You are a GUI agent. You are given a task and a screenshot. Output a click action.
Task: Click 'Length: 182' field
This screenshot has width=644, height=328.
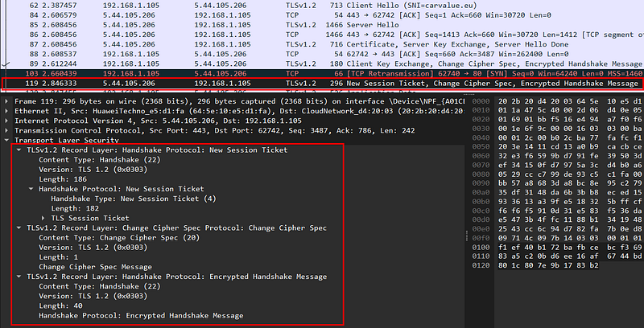tap(75, 209)
